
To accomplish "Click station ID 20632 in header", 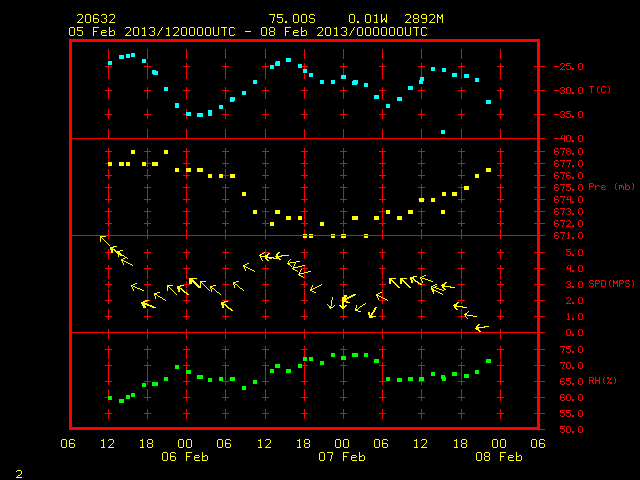I will pos(96,19).
